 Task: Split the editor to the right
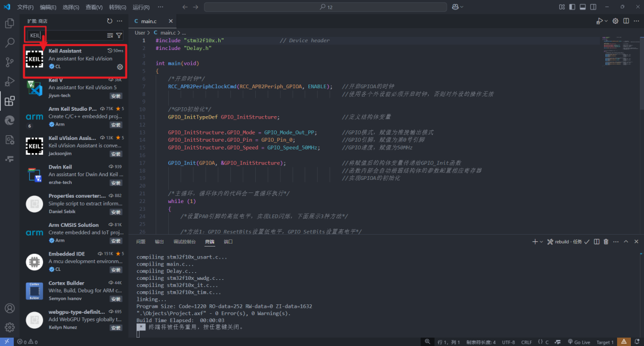click(x=626, y=21)
